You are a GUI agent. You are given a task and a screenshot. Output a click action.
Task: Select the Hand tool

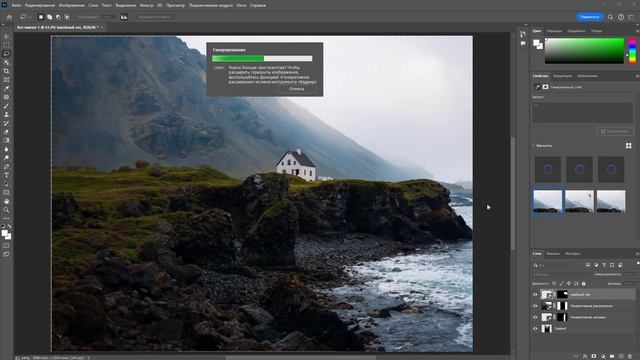[6, 201]
